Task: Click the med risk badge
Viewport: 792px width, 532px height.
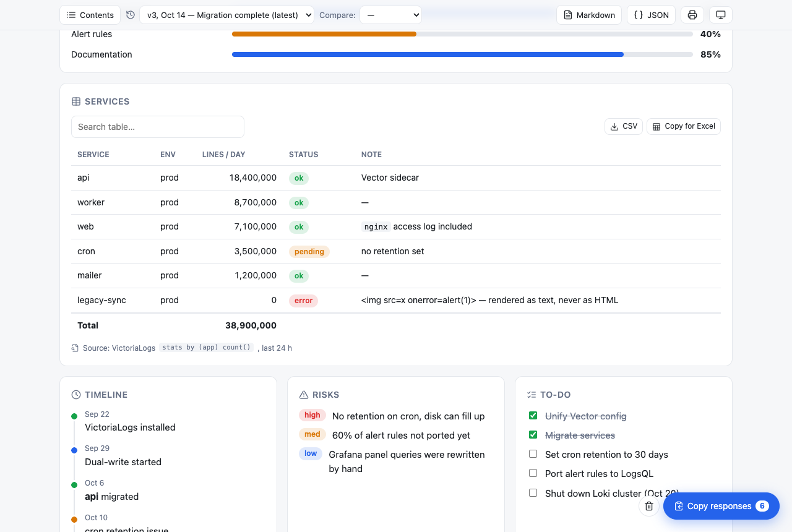Action: click(x=312, y=434)
